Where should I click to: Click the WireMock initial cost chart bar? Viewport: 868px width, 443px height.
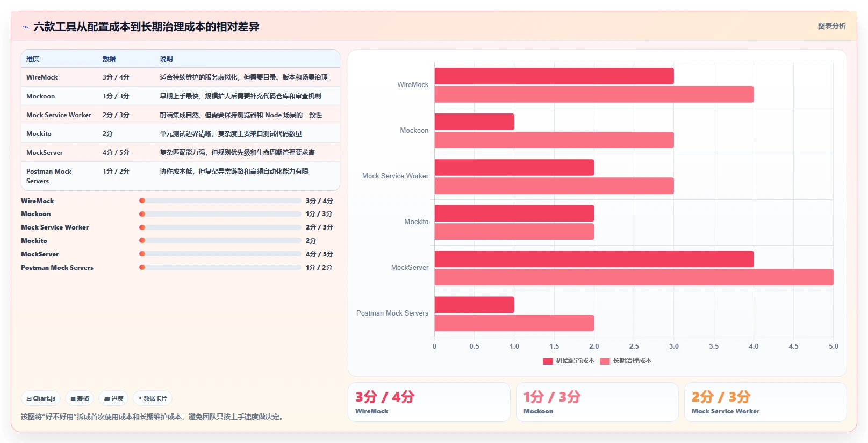tap(554, 76)
